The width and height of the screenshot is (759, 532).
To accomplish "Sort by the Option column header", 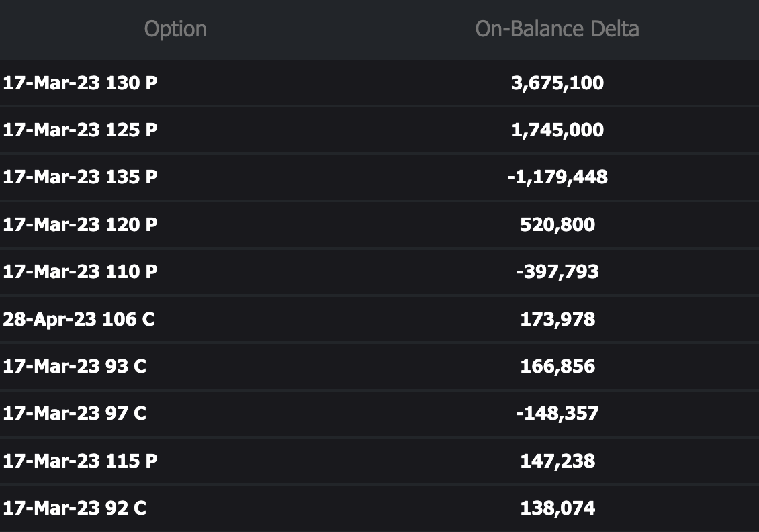I will coord(175,29).
